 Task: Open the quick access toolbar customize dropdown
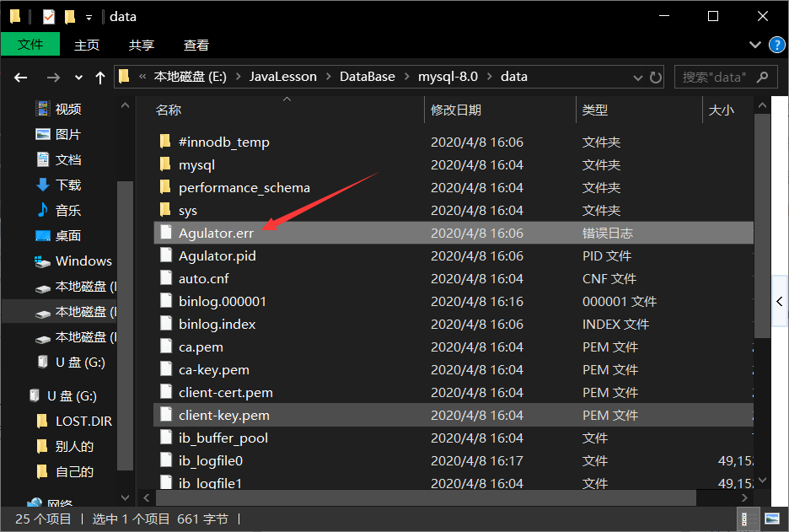click(89, 18)
